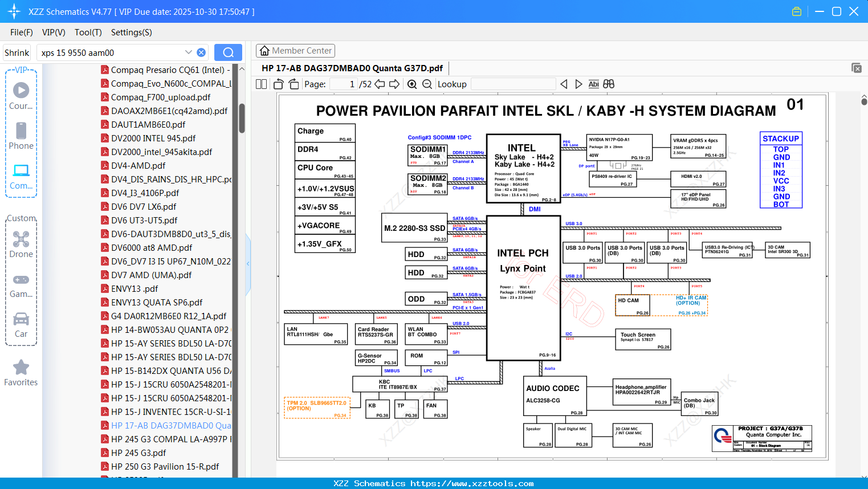The width and height of the screenshot is (868, 489).
Task: Select the Computer category icon
Action: (x=21, y=176)
